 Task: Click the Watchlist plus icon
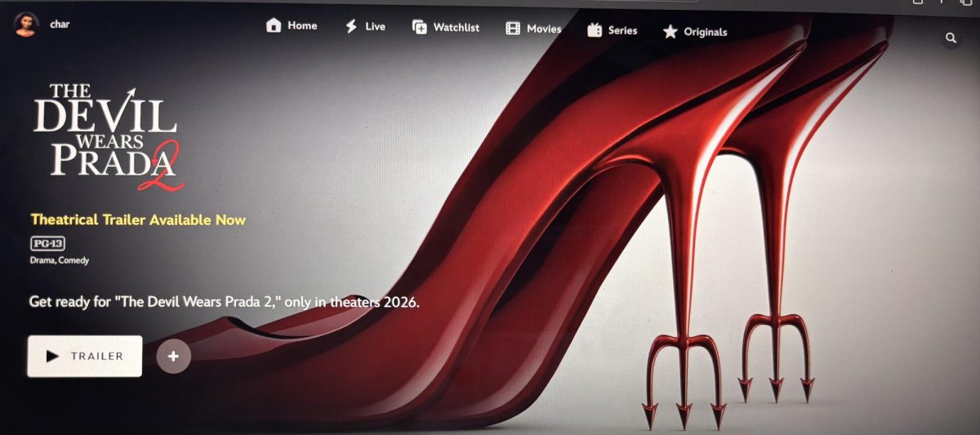coord(420,28)
